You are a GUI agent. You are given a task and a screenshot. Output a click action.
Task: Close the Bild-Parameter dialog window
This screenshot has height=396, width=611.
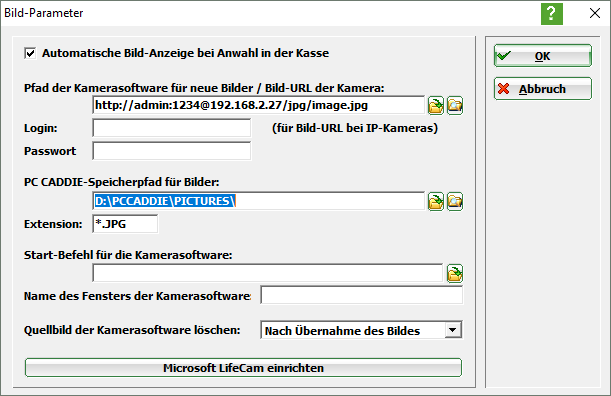595,13
